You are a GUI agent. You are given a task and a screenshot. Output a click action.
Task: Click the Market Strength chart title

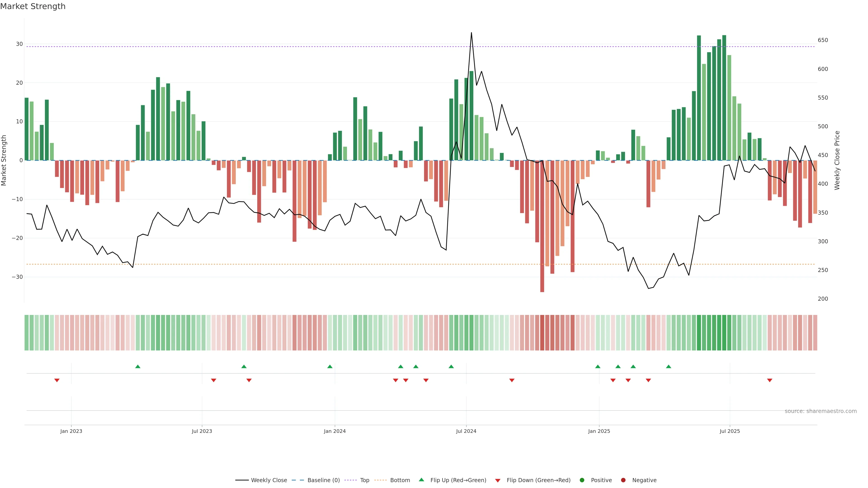(33, 6)
